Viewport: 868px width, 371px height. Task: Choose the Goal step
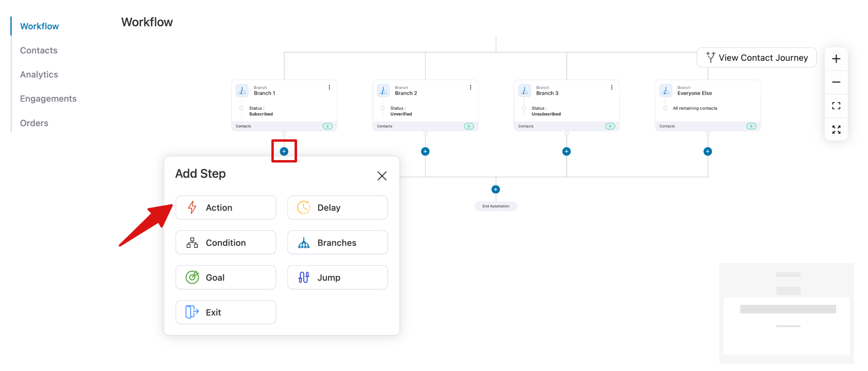point(226,277)
